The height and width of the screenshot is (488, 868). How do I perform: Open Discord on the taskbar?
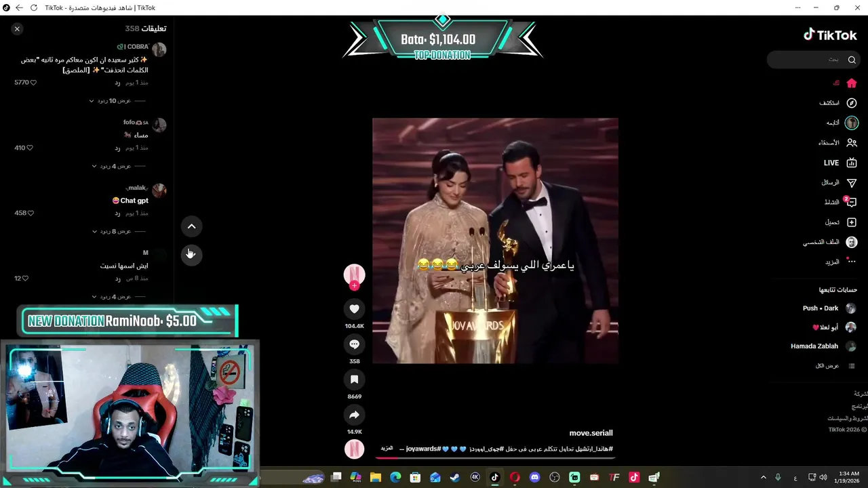pyautogui.click(x=534, y=478)
